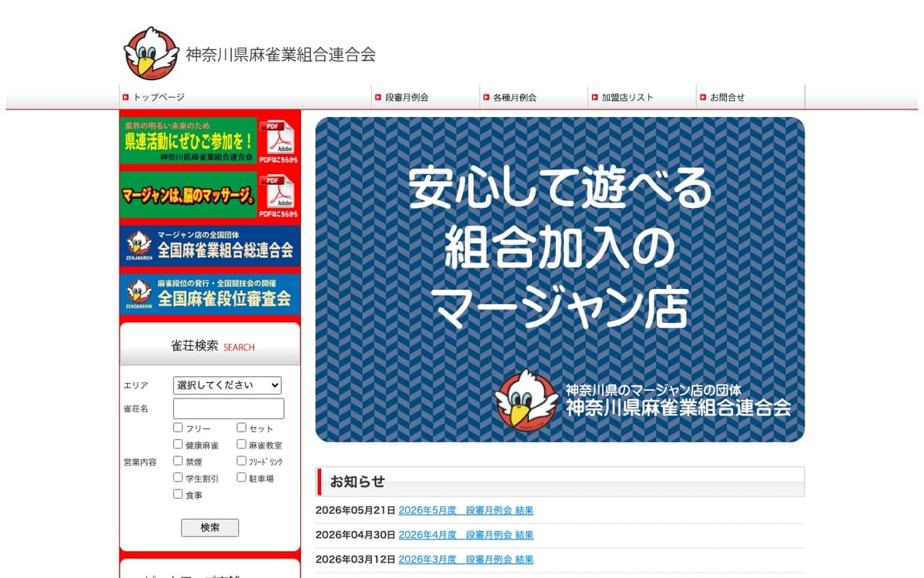This screenshot has height=578, width=924.
Task: Open 2026年5月度 段審月例会 結果 link
Action: coord(466,510)
